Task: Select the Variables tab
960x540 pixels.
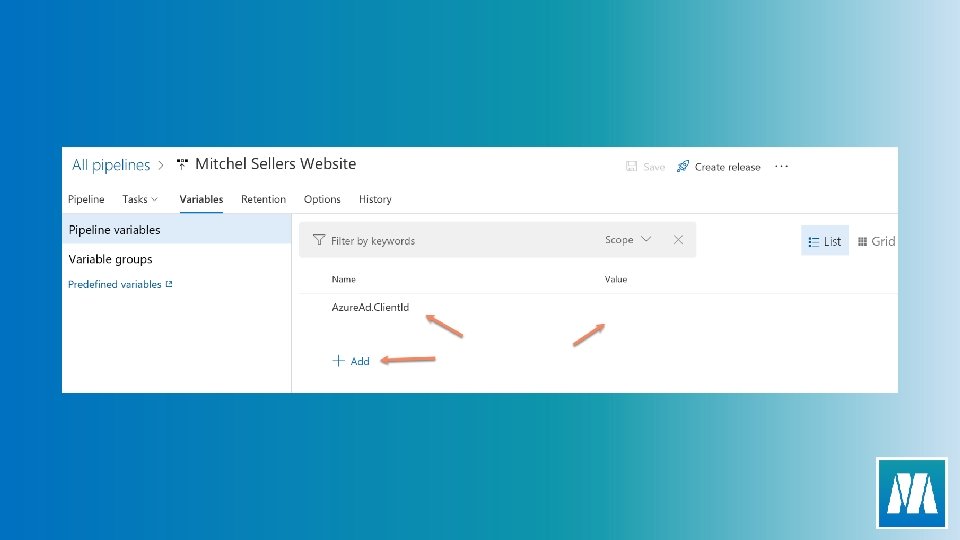Action: [x=201, y=199]
